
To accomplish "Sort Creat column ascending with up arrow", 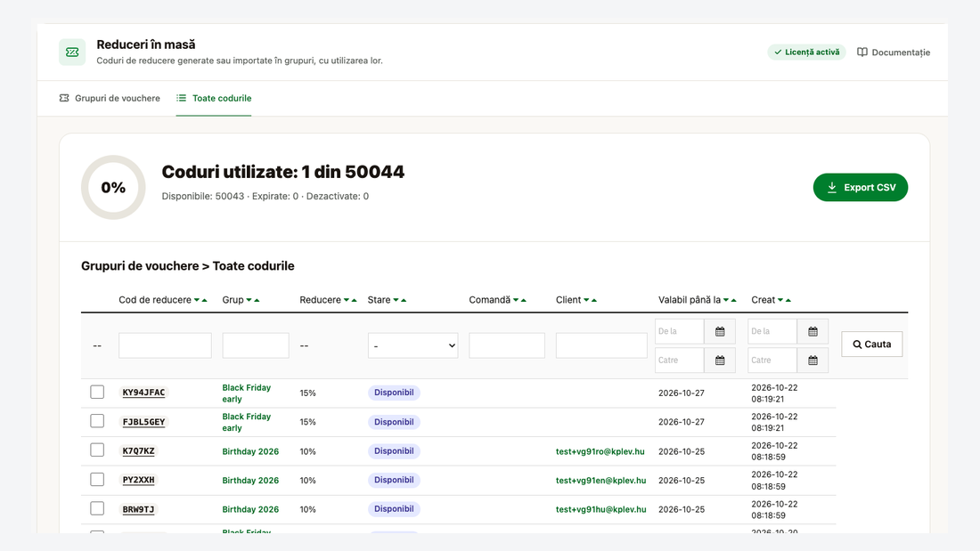I will pyautogui.click(x=788, y=301).
